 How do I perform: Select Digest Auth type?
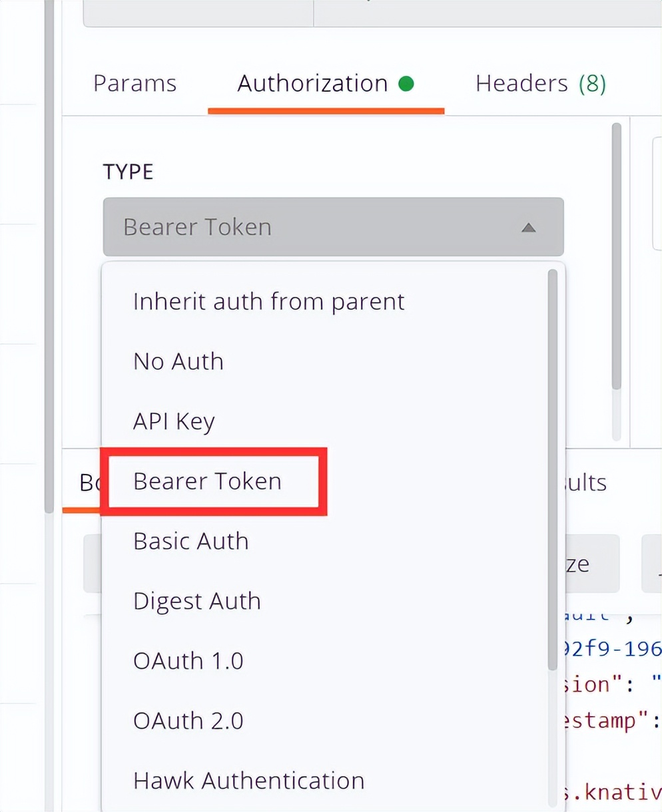(196, 601)
